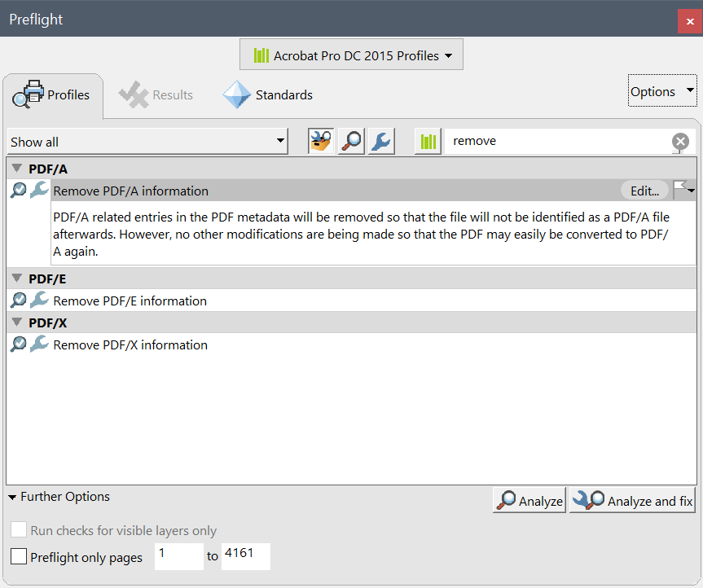Screen dimensions: 703x588
Task: Select the single checks magnifier icon
Action: point(350,140)
